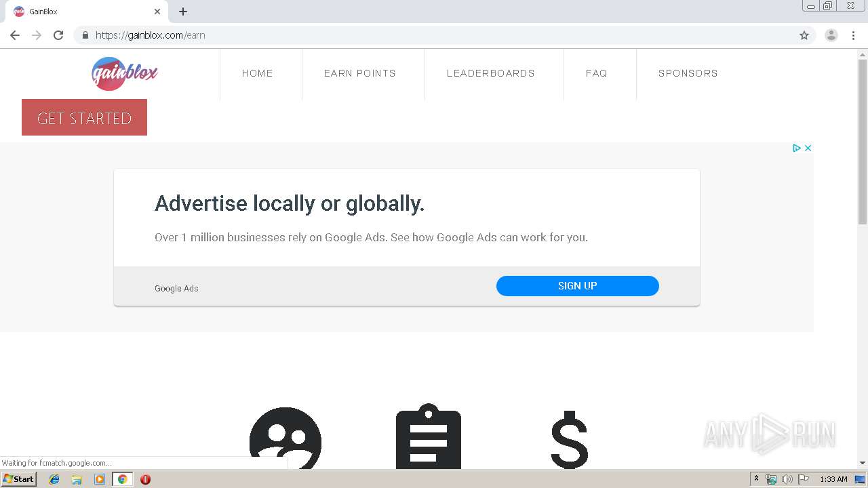Screen dimensions: 868x488
Task: Select the GainBlox browser tab
Action: pos(88,12)
